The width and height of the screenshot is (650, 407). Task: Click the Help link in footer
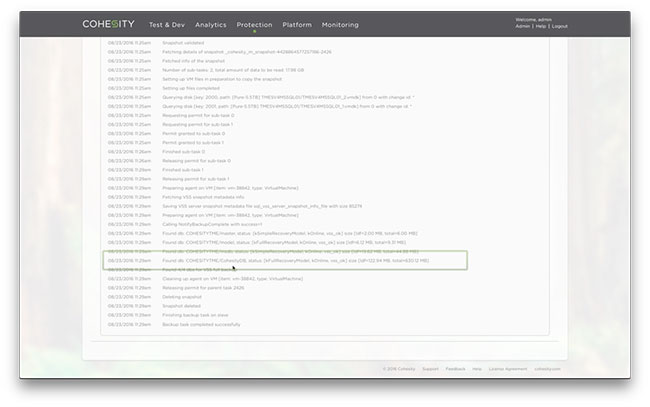477,368
